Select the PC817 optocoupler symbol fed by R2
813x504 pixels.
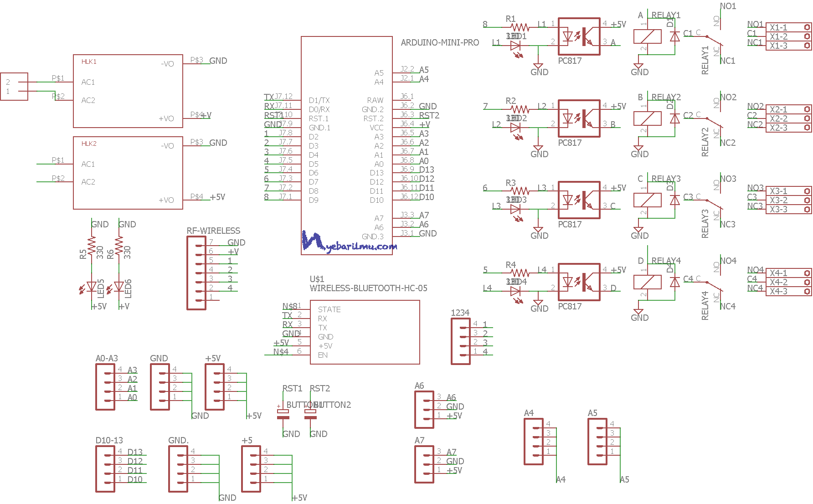[579, 118]
